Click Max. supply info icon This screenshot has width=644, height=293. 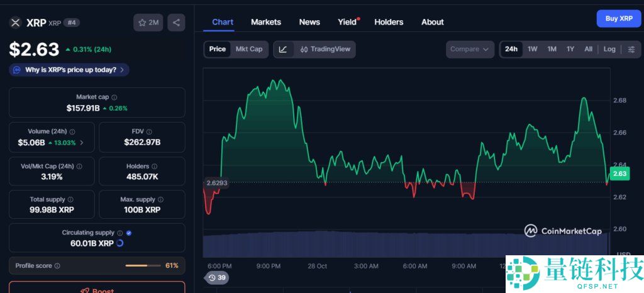(x=160, y=199)
